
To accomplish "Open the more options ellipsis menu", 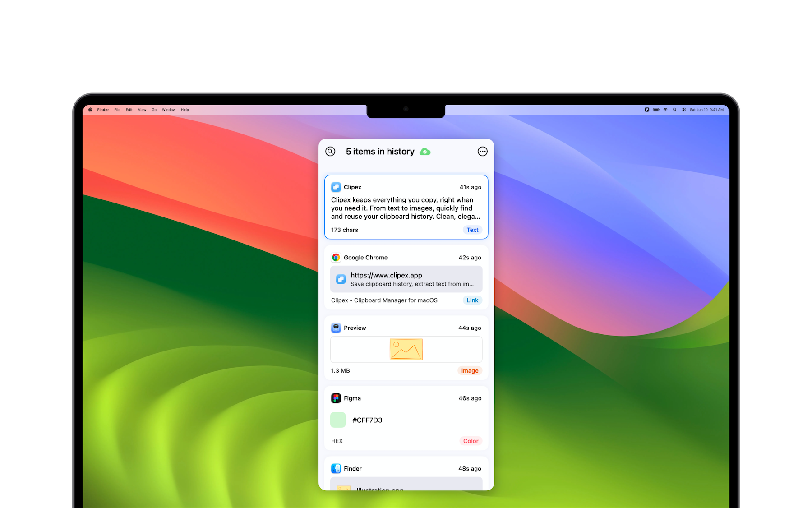I will click(483, 152).
